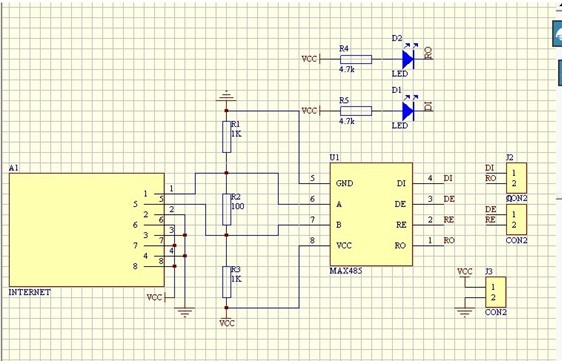This screenshot has height=361, width=562.
Task: Click the blue icon at top right edge
Action: point(557,34)
